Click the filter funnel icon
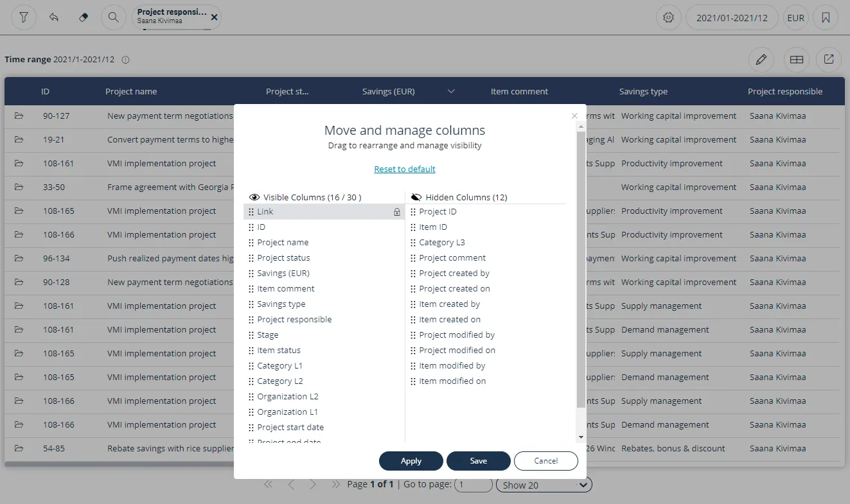The height and width of the screenshot is (504, 850). tap(24, 17)
